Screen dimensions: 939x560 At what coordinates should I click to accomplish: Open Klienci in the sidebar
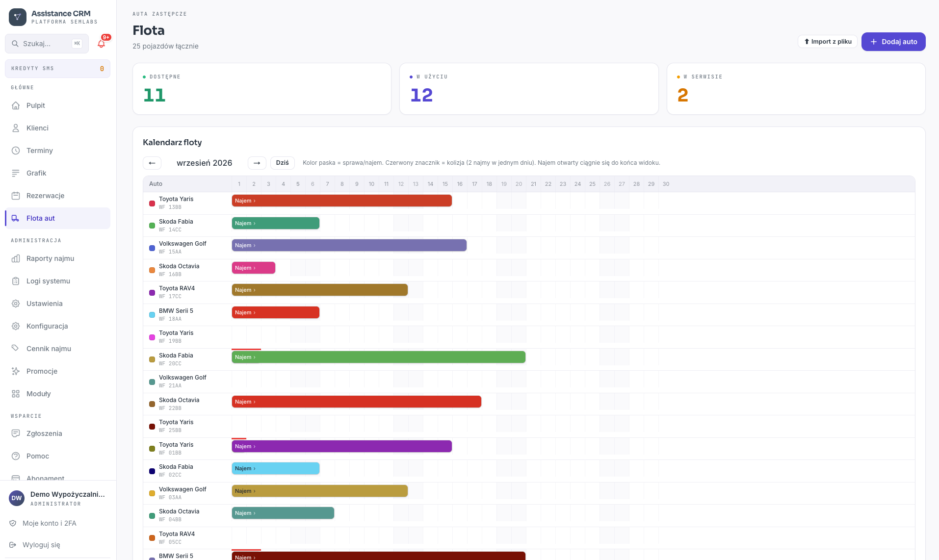point(57,128)
